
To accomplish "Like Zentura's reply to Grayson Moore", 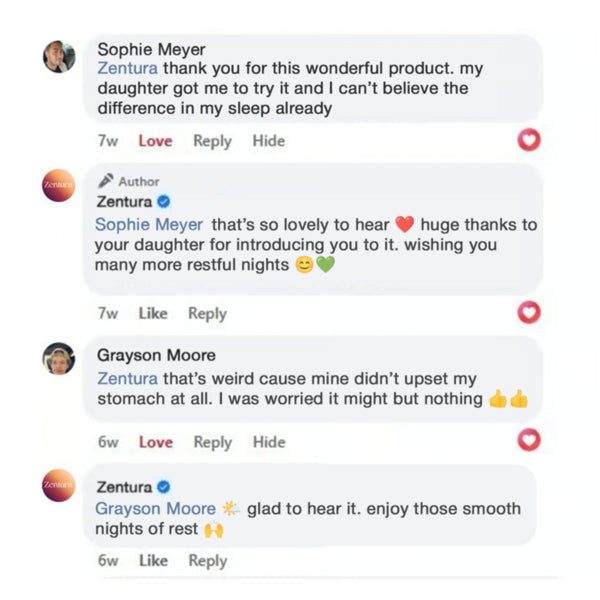I will pyautogui.click(x=153, y=560).
